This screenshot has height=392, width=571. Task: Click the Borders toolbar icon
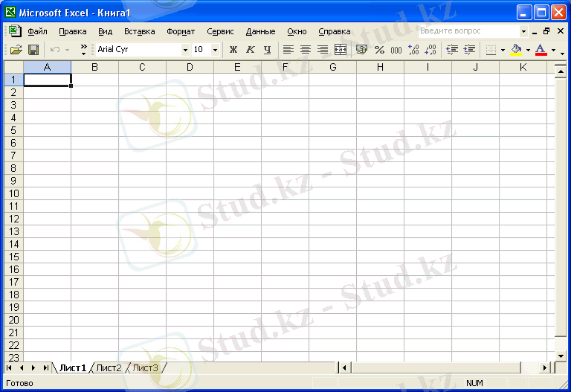pos(491,50)
